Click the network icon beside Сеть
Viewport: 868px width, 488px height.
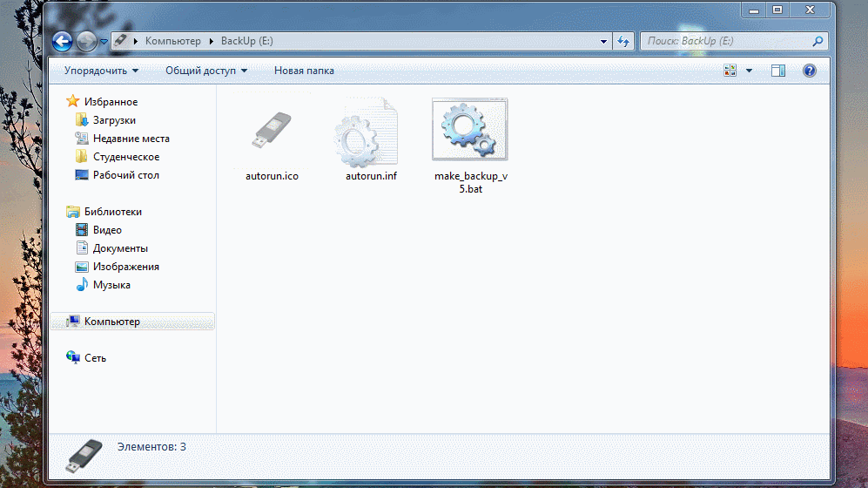click(72, 357)
